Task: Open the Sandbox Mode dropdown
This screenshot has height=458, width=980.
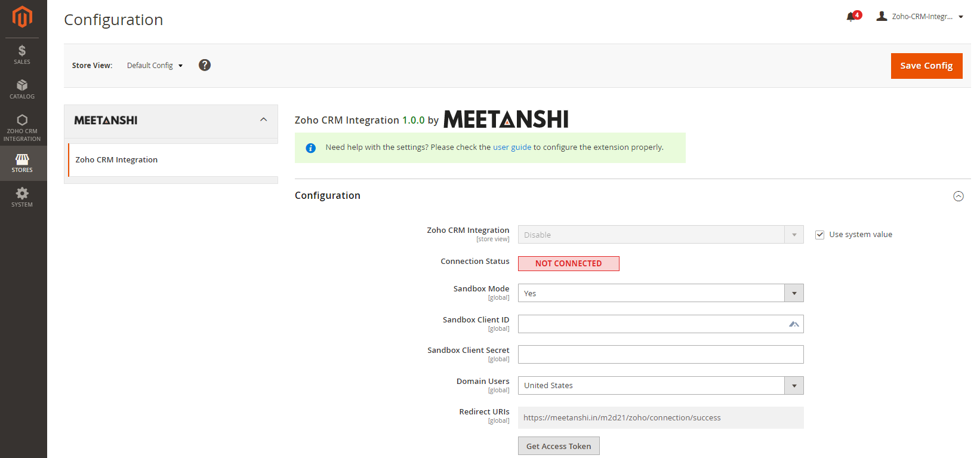Action: (x=661, y=293)
